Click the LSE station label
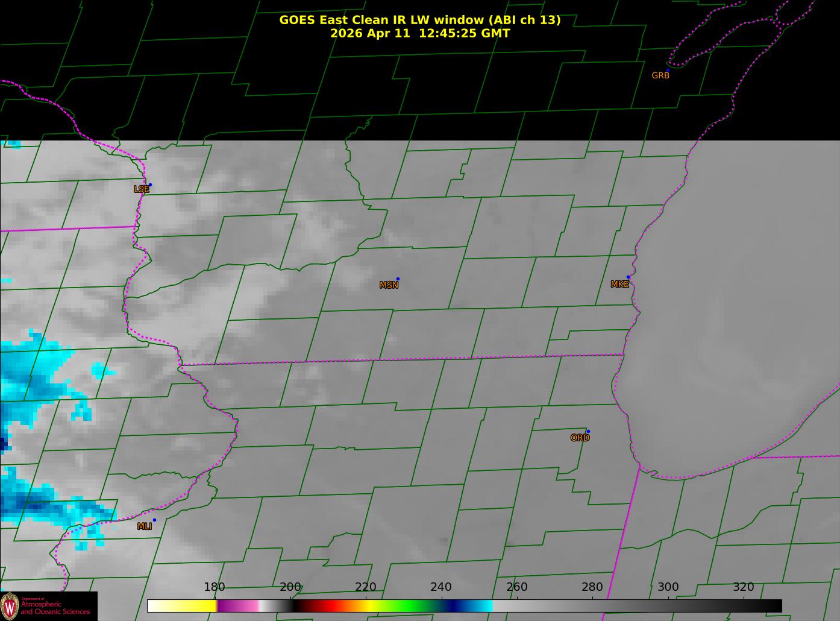This screenshot has height=621, width=840. pos(142,189)
